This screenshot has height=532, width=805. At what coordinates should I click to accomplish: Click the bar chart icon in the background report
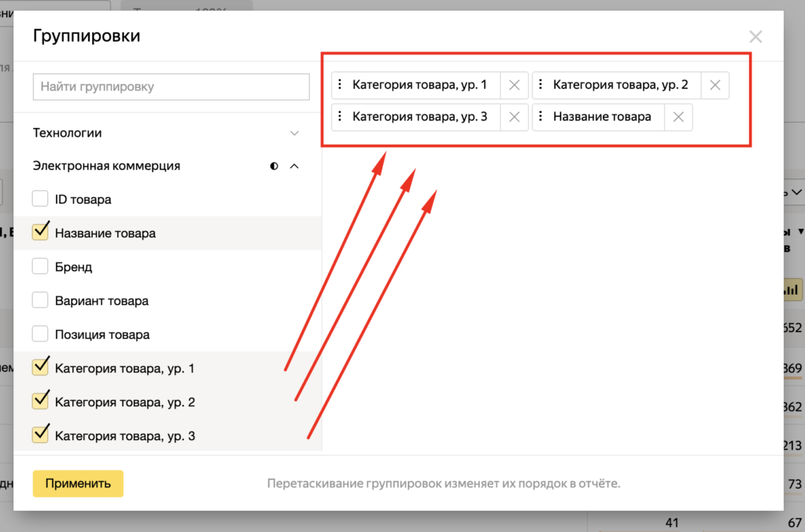[x=791, y=290]
